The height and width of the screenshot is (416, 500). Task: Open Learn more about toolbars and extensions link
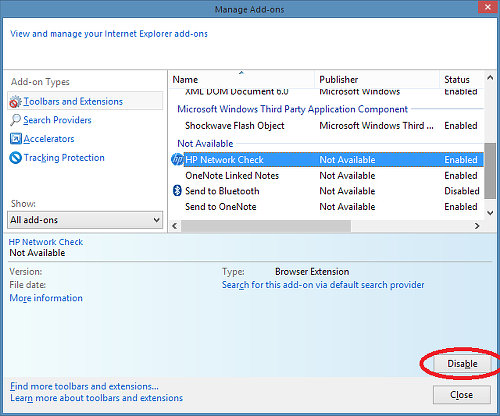[96, 398]
